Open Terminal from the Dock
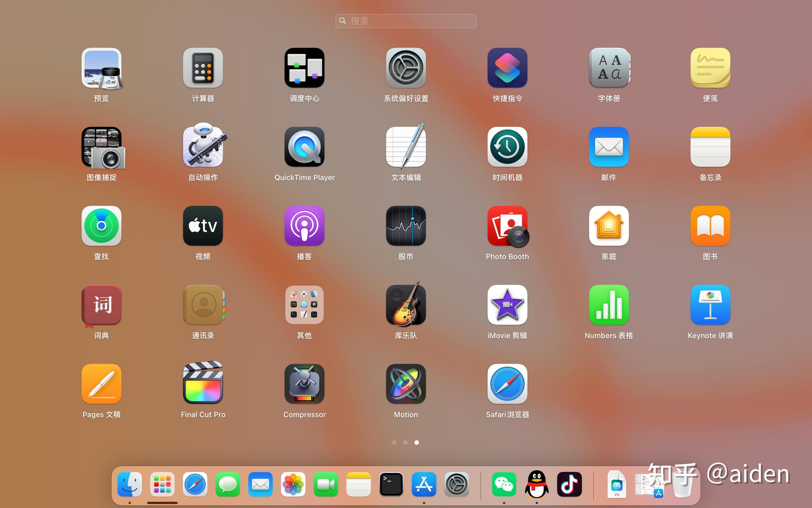This screenshot has height=508, width=812. coord(391,484)
